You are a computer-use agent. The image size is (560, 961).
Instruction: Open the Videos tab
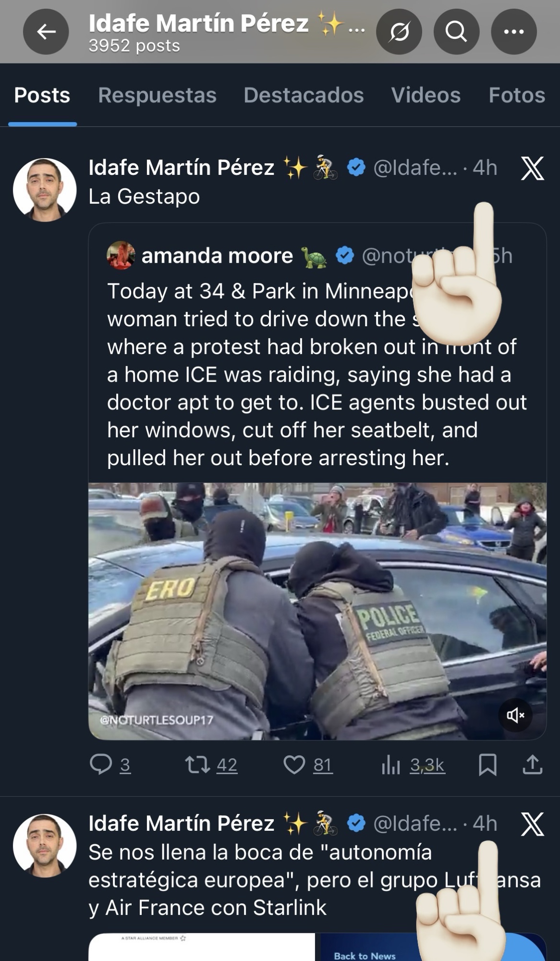426,95
